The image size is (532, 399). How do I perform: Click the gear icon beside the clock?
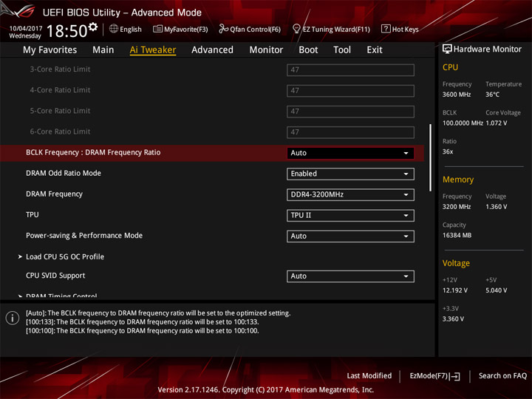93,27
